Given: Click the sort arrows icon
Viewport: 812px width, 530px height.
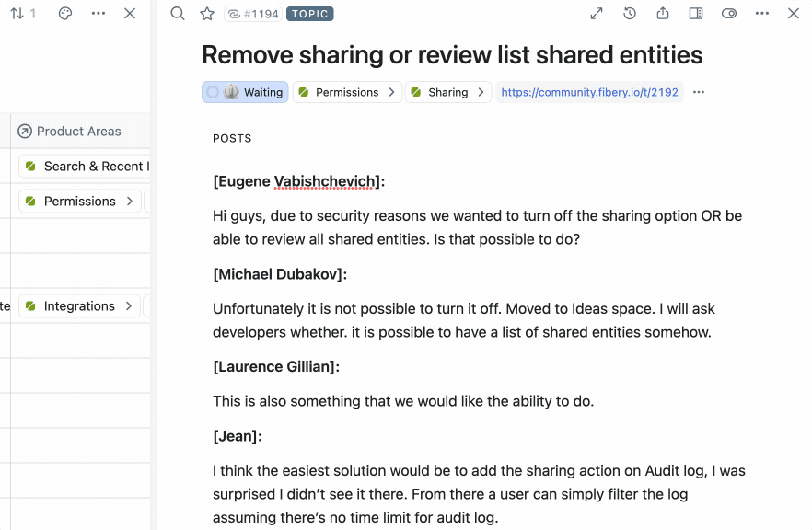Looking at the screenshot, I should 17,14.
